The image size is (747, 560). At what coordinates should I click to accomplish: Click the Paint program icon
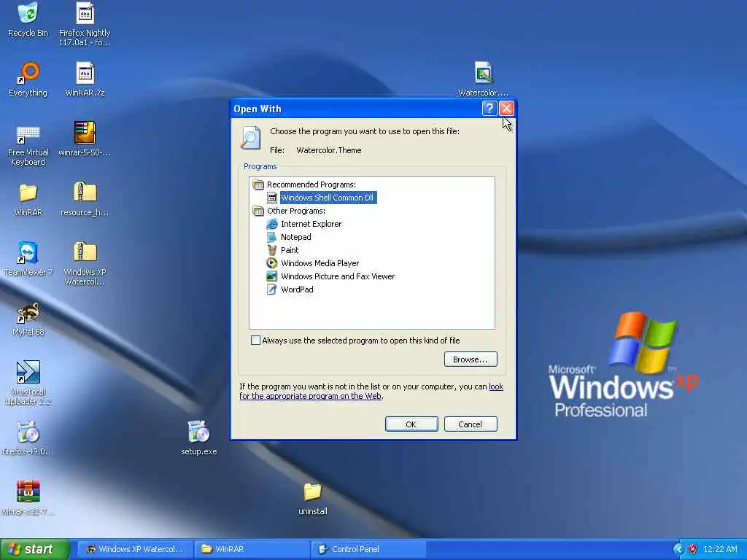pyautogui.click(x=271, y=250)
